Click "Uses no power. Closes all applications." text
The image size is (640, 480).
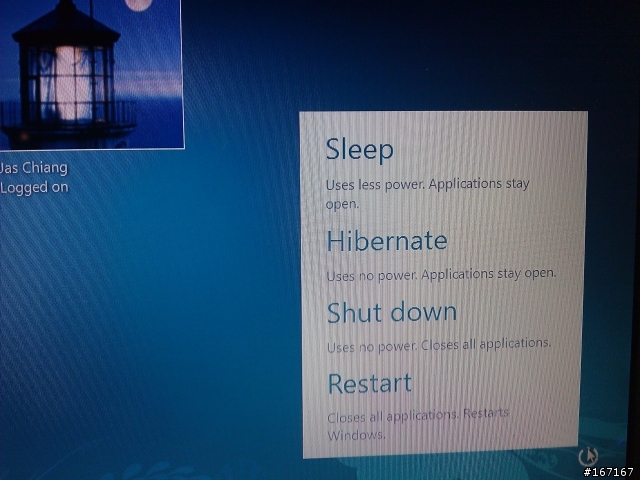(439, 345)
